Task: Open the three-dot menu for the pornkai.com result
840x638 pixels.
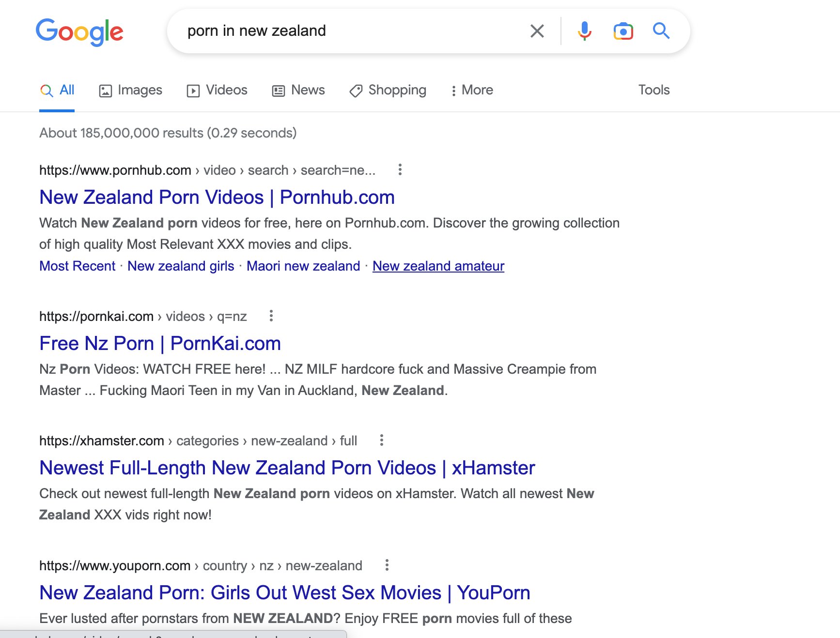Action: coord(271,316)
